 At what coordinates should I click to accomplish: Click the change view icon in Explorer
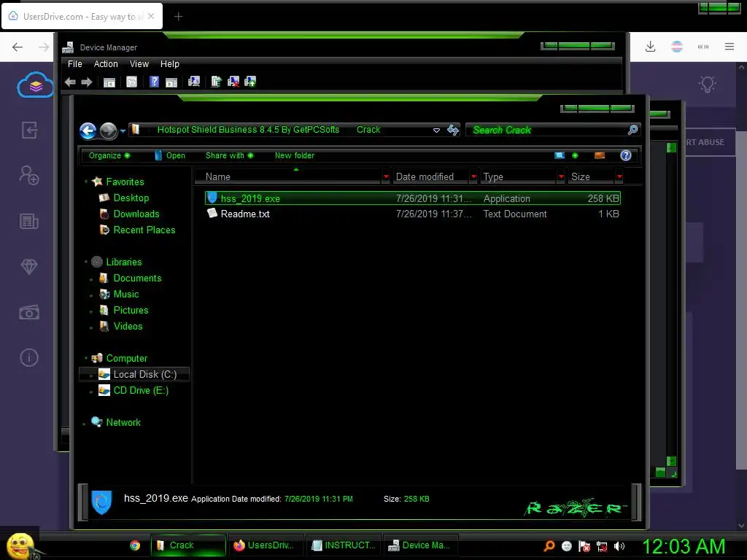[560, 155]
